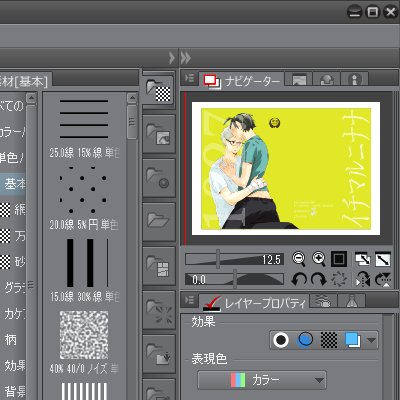
Task: Toggle the layer color effect icon
Action: (352, 340)
